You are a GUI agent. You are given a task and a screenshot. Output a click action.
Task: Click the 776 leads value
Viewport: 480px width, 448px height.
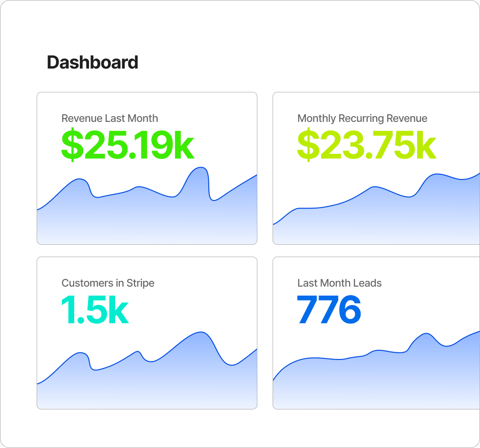(329, 310)
